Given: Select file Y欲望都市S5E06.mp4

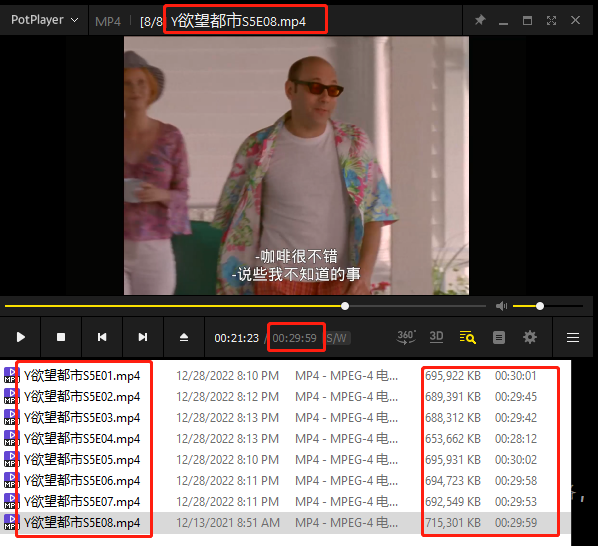Looking at the screenshot, I should 82,480.
